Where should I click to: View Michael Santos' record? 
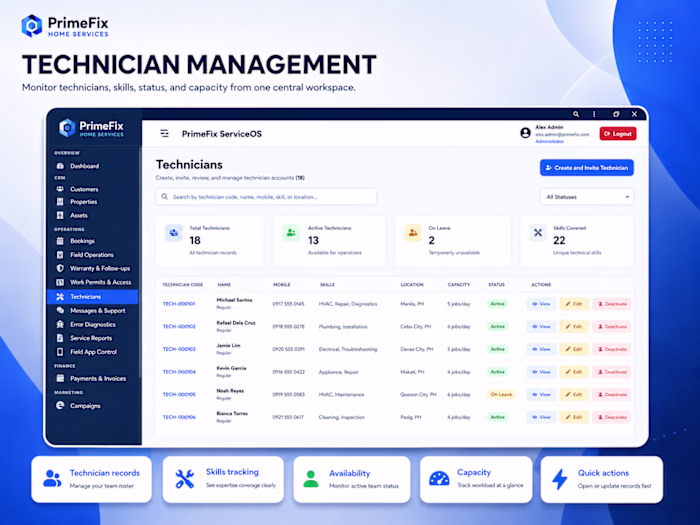click(x=541, y=304)
